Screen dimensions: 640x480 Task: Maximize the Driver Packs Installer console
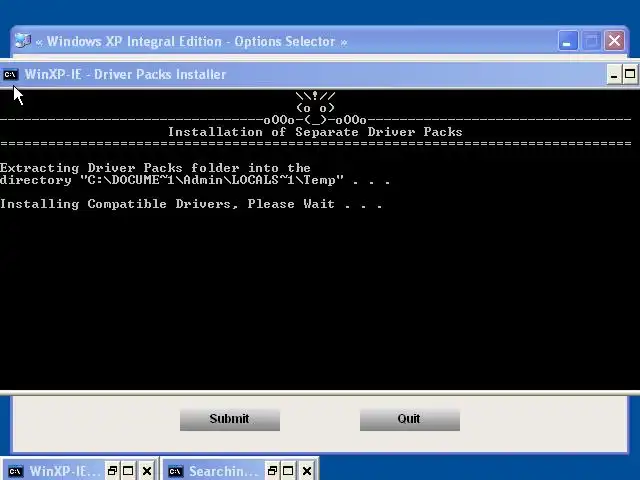click(630, 75)
